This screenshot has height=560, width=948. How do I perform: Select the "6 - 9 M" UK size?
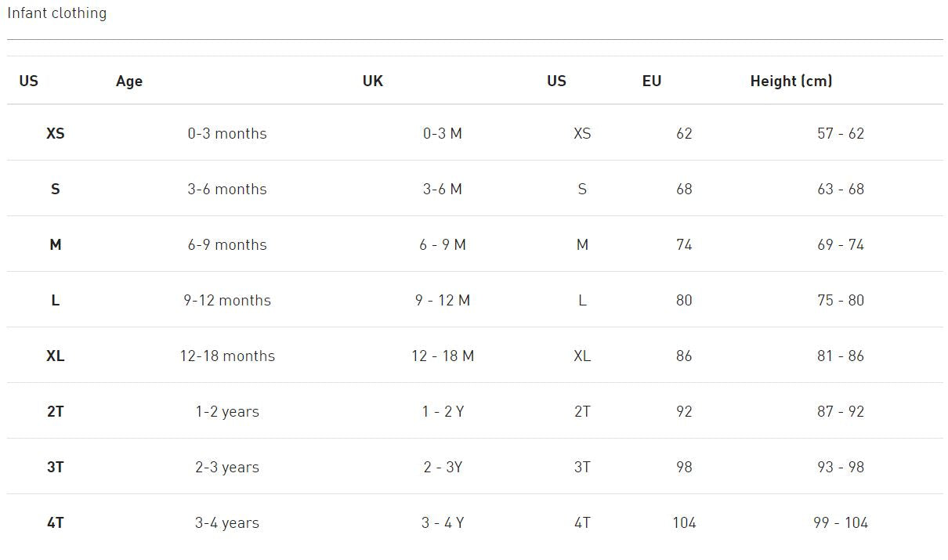point(443,245)
